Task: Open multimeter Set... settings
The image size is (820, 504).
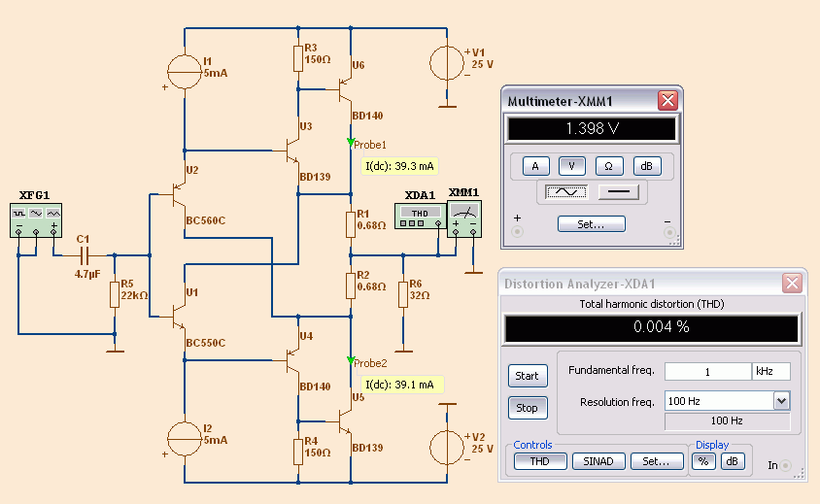Action: tap(592, 223)
